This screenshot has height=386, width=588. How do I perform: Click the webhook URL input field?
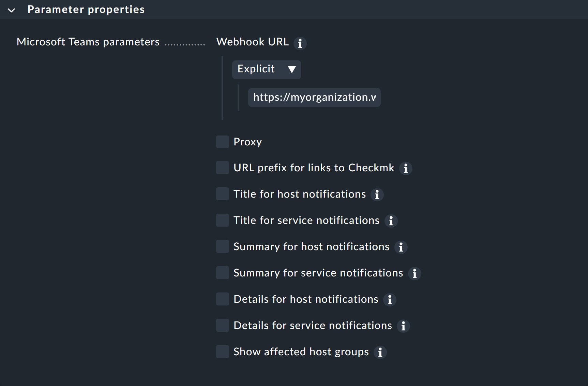pos(314,97)
